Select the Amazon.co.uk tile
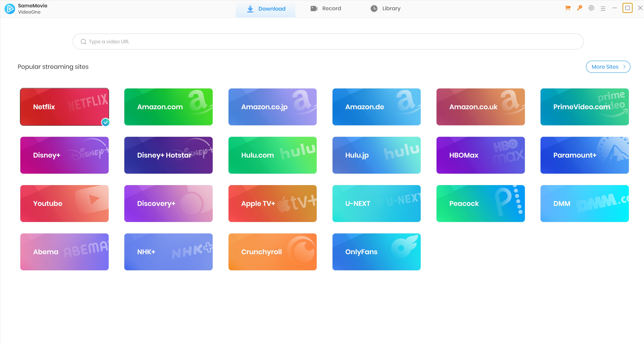 click(x=480, y=107)
